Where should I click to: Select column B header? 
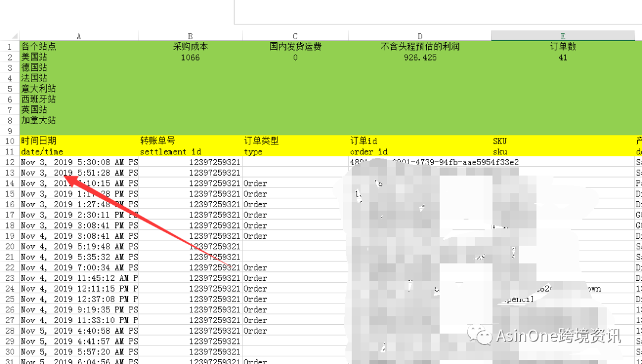click(190, 36)
